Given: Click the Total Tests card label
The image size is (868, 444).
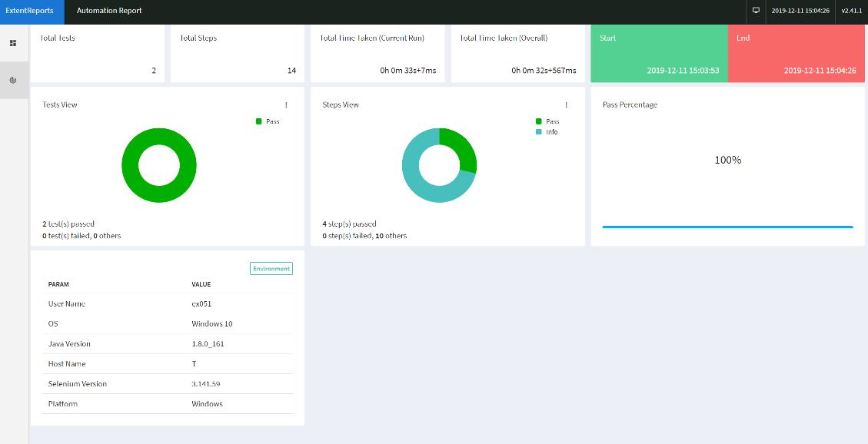Looking at the screenshot, I should (57, 38).
